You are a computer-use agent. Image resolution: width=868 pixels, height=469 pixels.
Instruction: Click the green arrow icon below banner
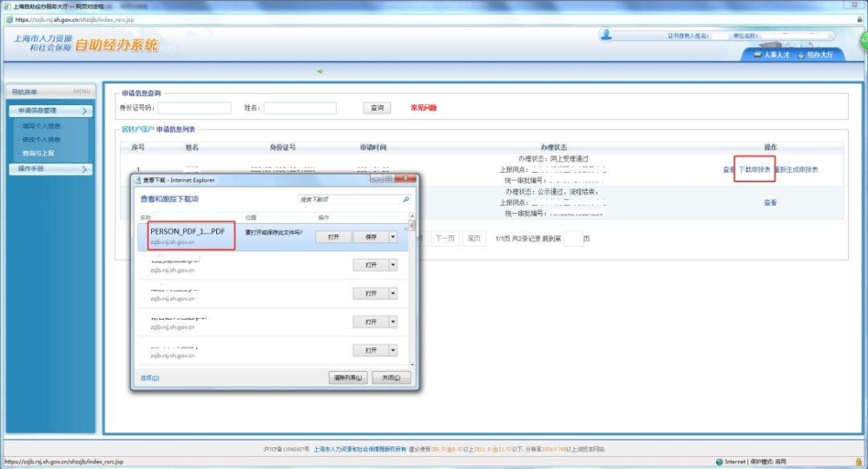click(x=320, y=71)
